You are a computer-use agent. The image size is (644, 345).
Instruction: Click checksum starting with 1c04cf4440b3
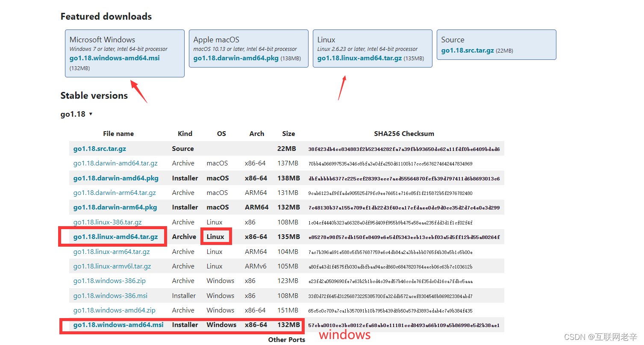[390, 223]
